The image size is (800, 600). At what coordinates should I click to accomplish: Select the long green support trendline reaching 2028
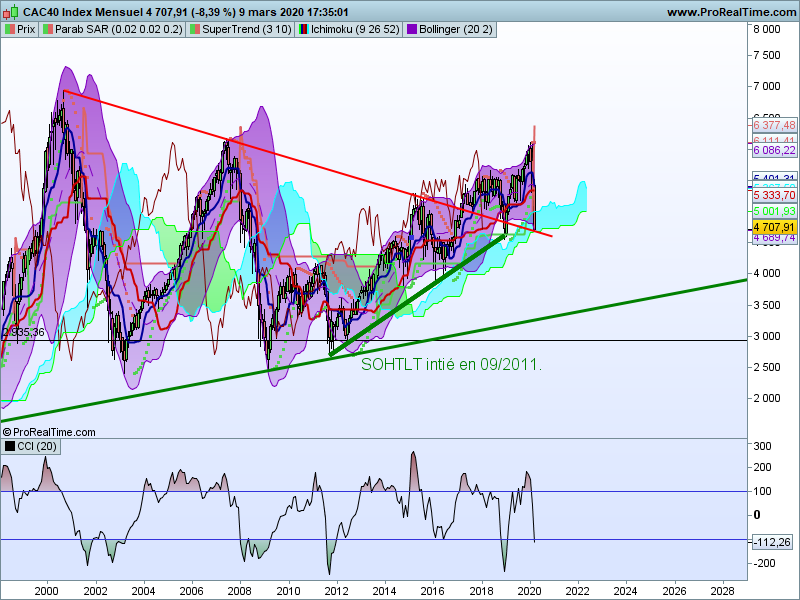[374, 351]
